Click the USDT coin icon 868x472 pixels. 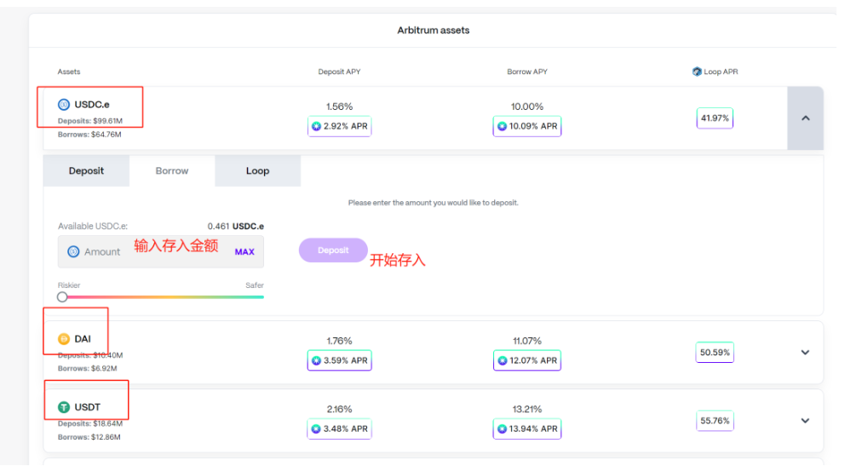[x=64, y=407]
